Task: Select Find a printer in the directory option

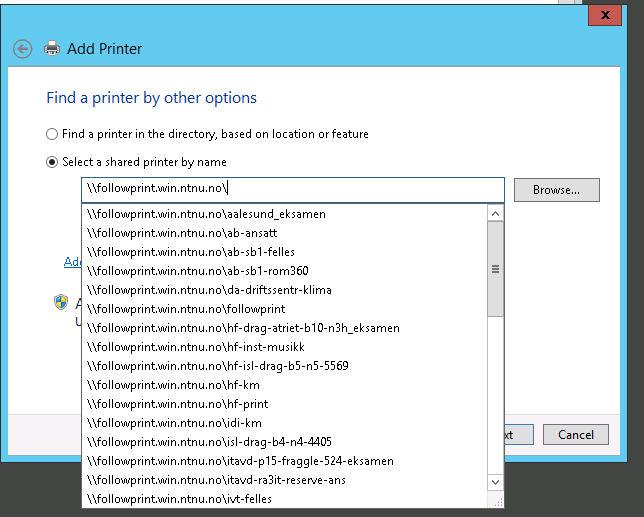Action: pos(52,134)
